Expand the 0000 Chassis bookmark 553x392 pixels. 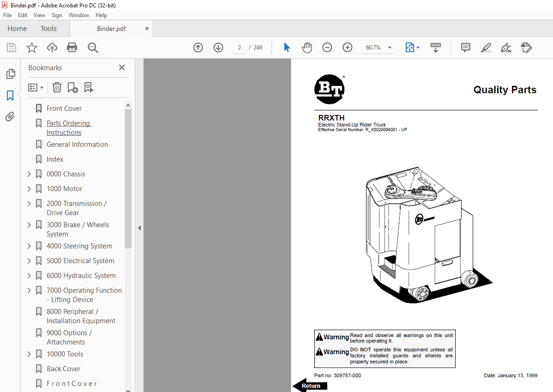29,174
